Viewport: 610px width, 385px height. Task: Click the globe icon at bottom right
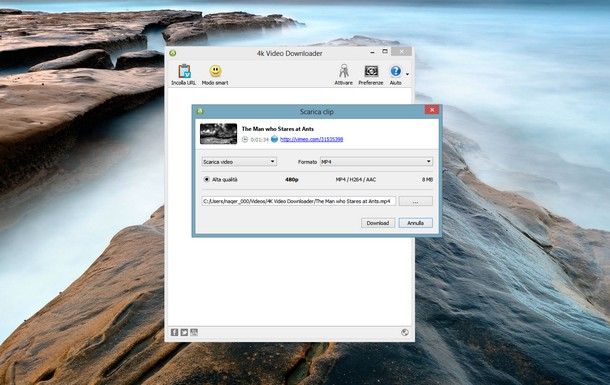click(405, 332)
